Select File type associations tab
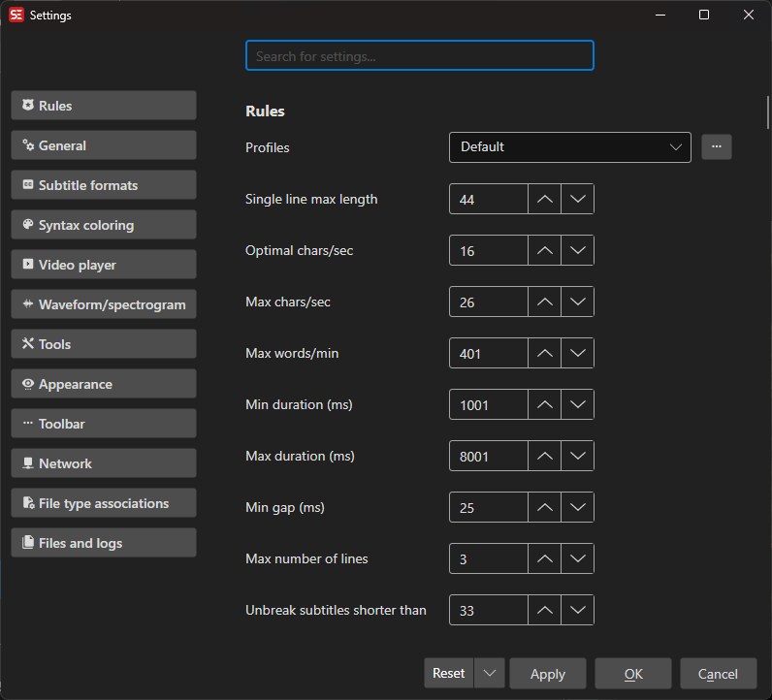 tap(104, 503)
